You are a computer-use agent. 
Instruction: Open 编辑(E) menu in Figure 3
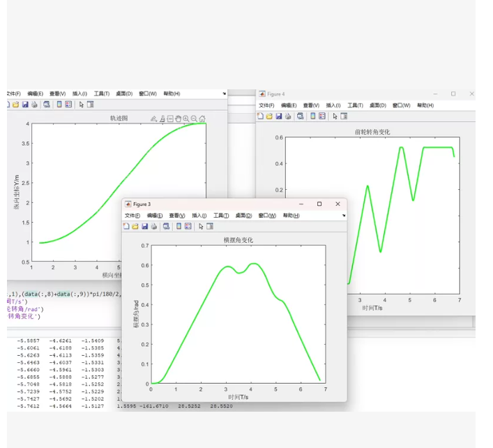pyautogui.click(x=155, y=216)
